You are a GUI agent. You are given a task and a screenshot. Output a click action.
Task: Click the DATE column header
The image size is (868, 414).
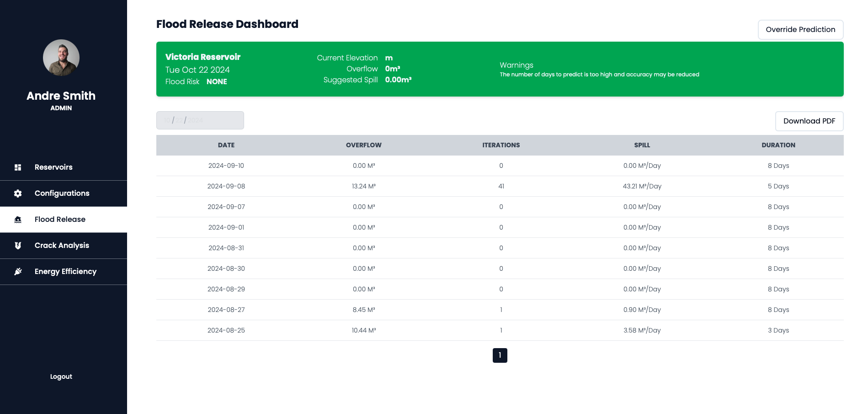tap(226, 145)
